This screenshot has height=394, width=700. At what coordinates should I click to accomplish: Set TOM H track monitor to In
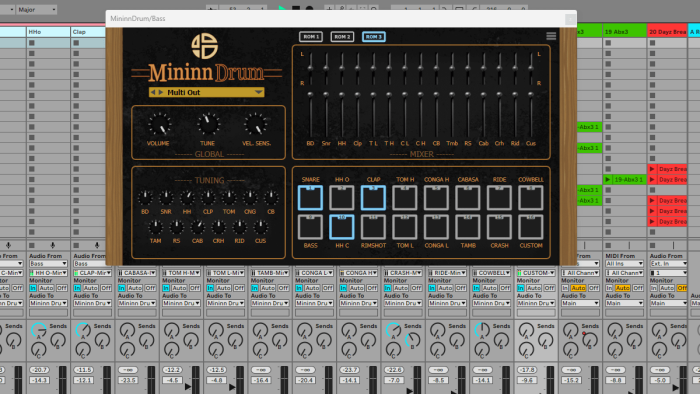tap(166, 288)
